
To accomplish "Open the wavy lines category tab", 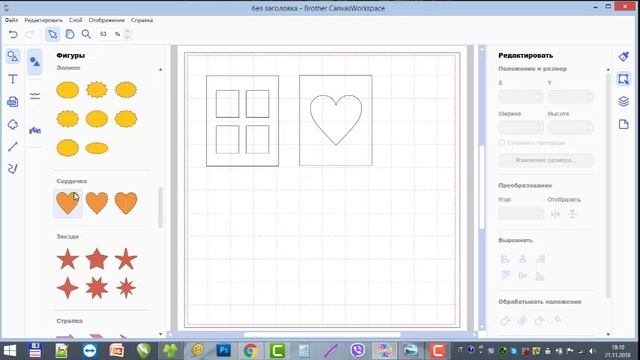I will point(35,96).
